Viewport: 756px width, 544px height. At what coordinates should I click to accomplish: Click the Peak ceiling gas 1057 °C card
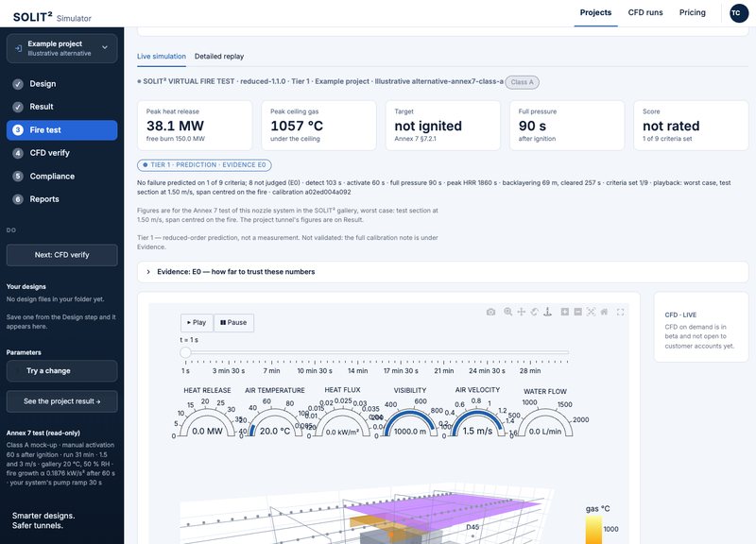318,126
